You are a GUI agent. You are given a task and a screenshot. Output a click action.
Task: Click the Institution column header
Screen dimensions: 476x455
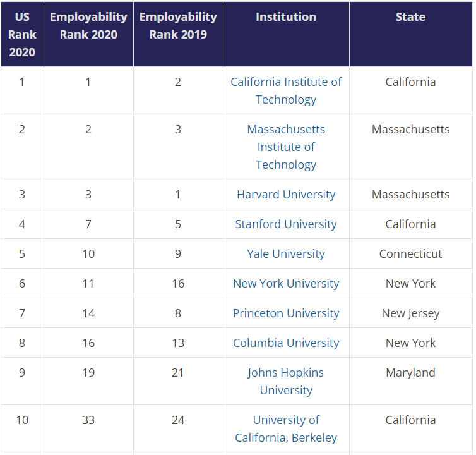[x=286, y=17]
